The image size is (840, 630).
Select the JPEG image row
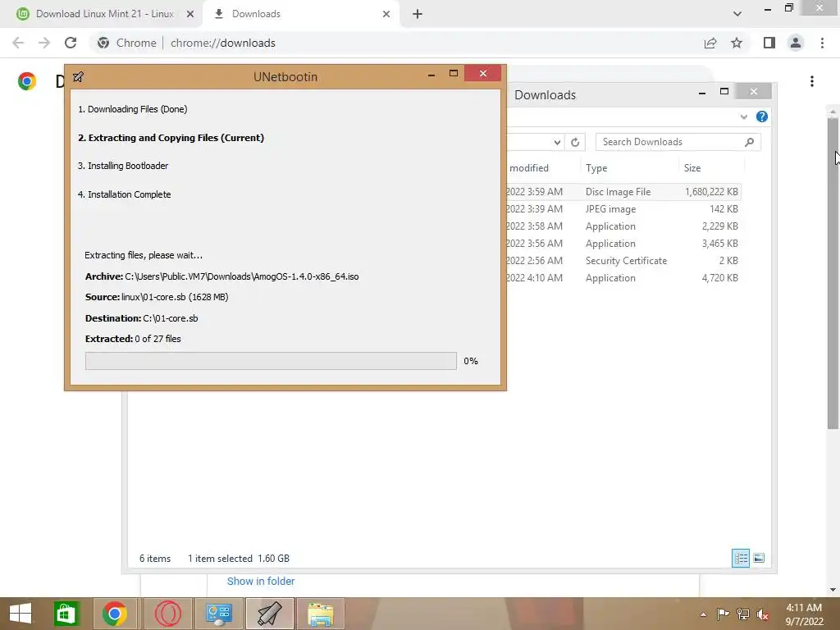(x=624, y=209)
